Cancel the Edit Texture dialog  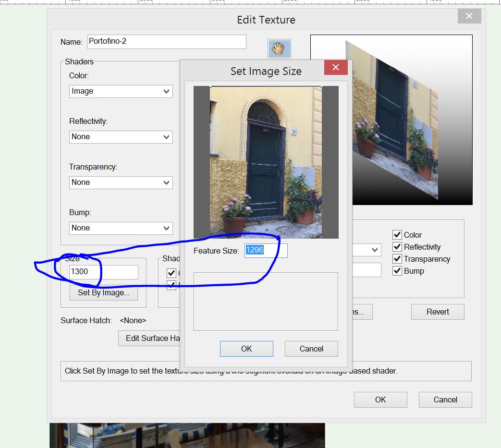tap(445, 400)
